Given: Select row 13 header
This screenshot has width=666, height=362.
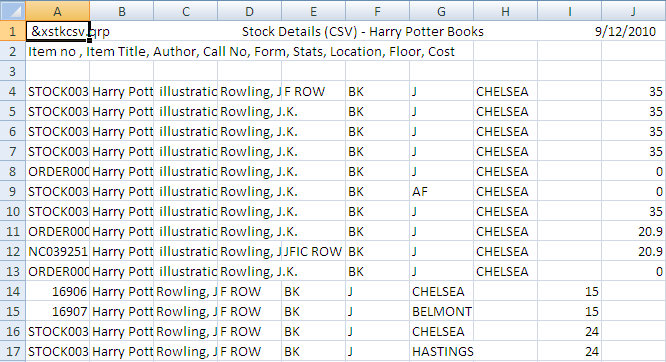Looking at the screenshot, I should click(x=13, y=271).
